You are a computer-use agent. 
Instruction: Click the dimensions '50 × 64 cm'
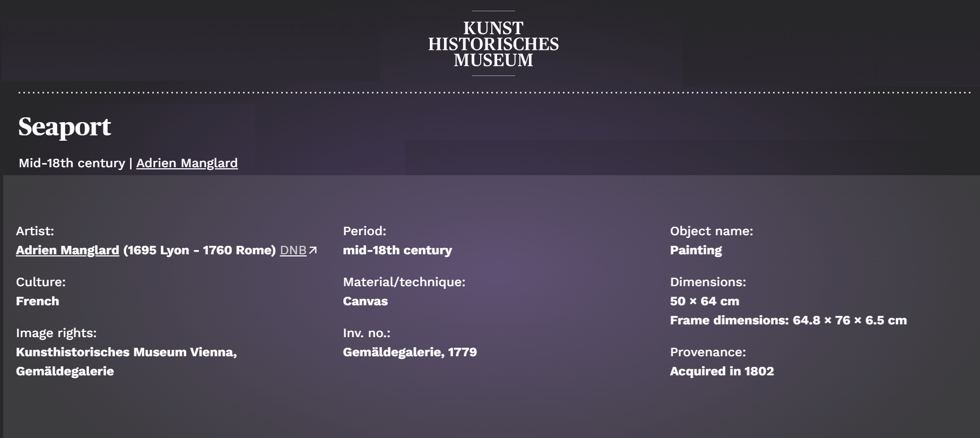[x=704, y=301]
